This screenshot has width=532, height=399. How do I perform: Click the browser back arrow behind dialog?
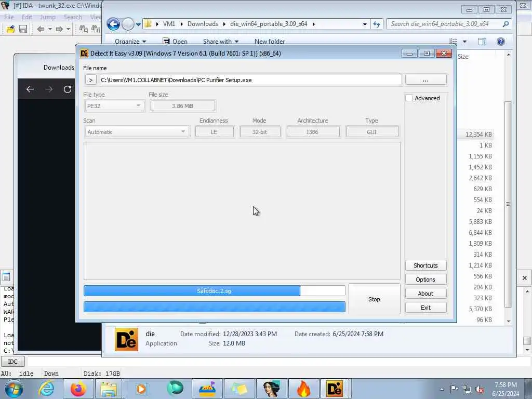coord(30,89)
